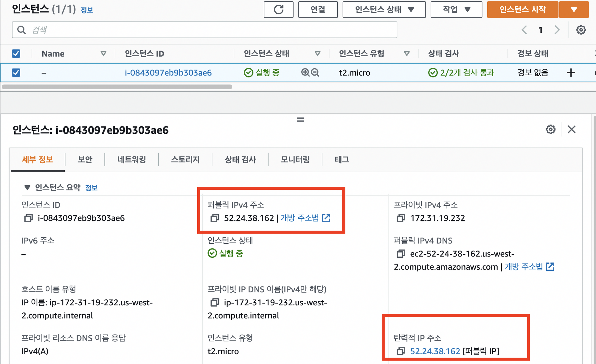Open detail panel settings gear icon
Viewport: 596px width, 364px height.
[x=550, y=130]
